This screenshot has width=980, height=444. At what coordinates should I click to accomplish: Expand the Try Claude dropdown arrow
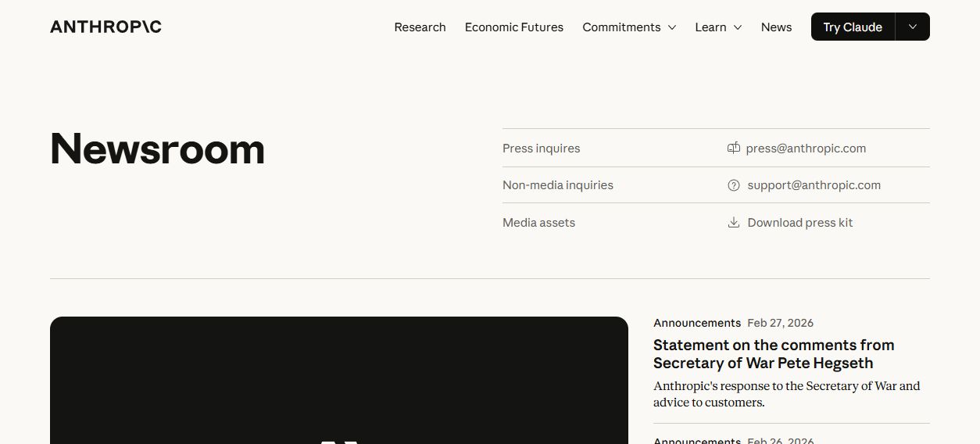(x=913, y=27)
